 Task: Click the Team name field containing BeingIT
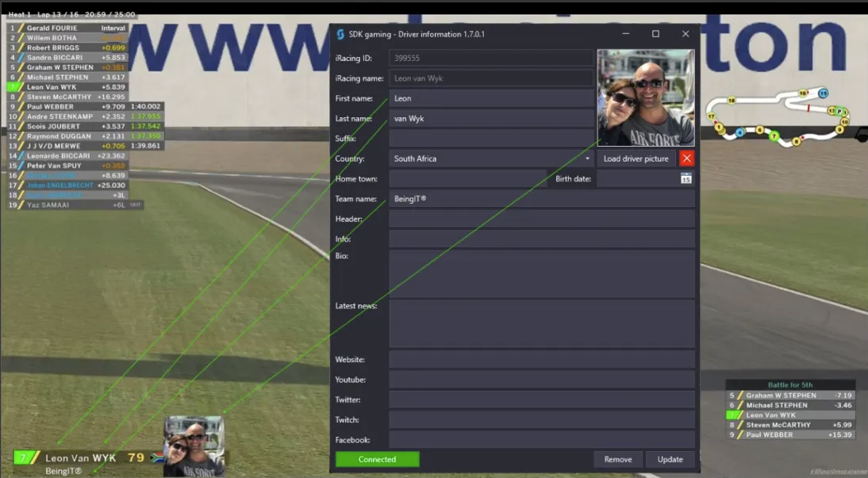click(542, 199)
